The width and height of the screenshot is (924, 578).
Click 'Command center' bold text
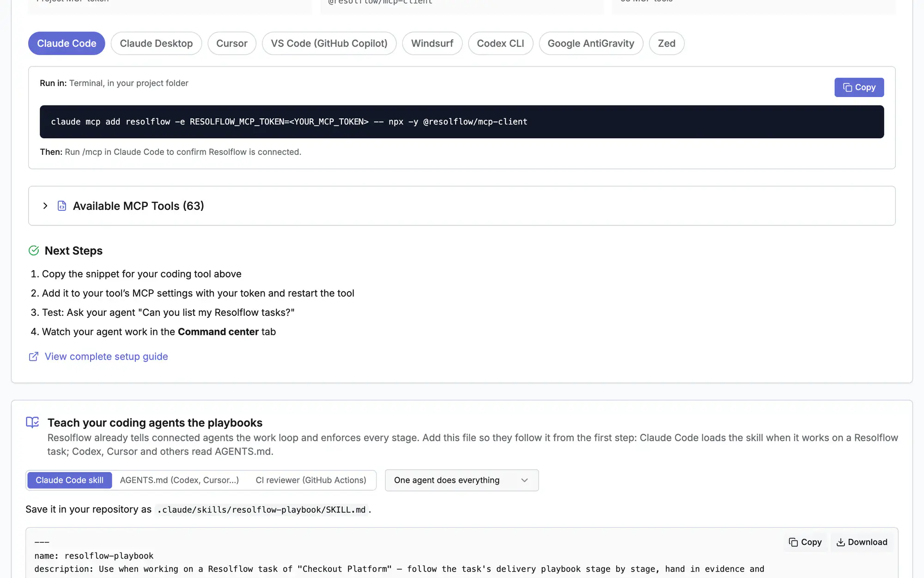click(218, 332)
